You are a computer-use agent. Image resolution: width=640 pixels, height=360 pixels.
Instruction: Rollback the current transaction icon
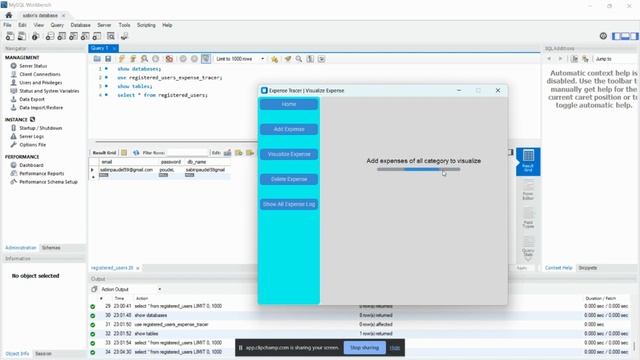coord(194,59)
